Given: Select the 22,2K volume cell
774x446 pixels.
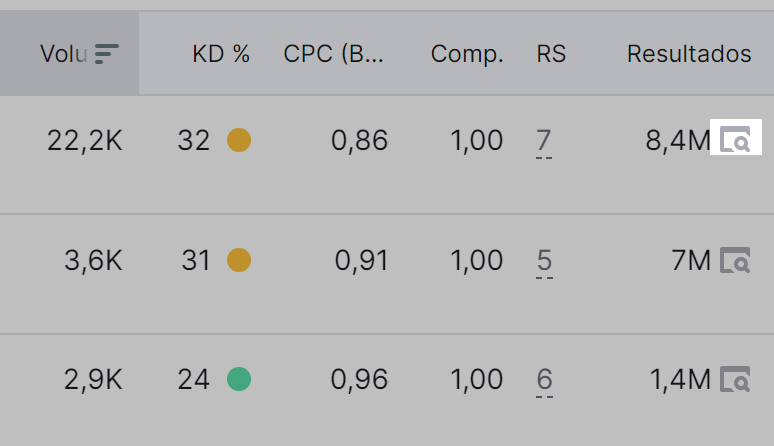Looking at the screenshot, I should 84,141.
